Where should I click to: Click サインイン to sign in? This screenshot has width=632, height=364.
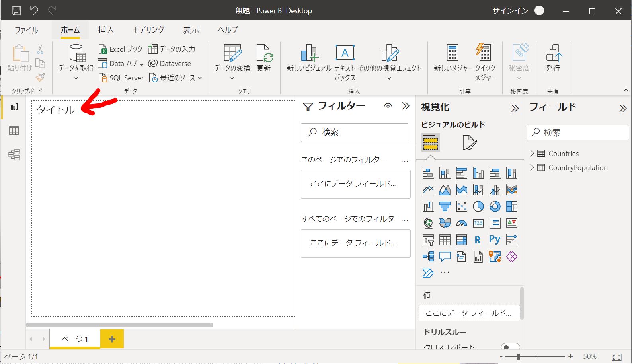pos(510,11)
